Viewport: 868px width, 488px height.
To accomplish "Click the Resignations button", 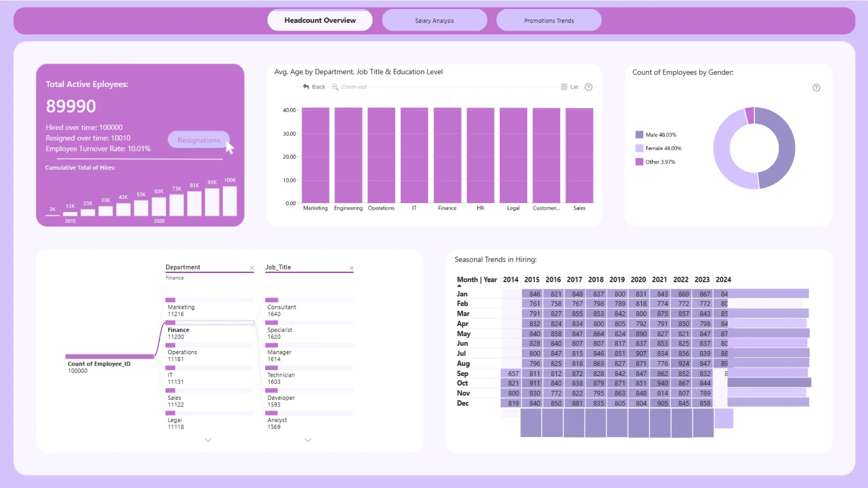I will tap(199, 140).
